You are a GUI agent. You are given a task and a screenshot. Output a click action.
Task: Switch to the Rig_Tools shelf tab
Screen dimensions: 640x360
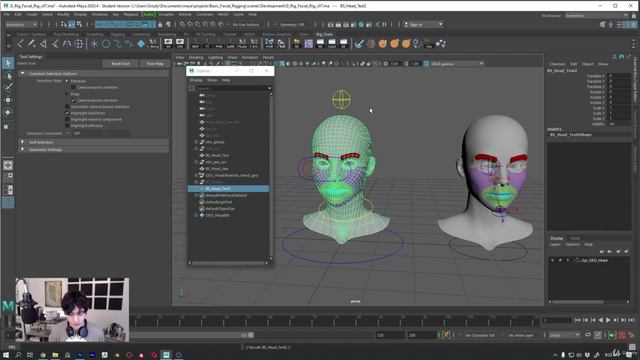[324, 34]
